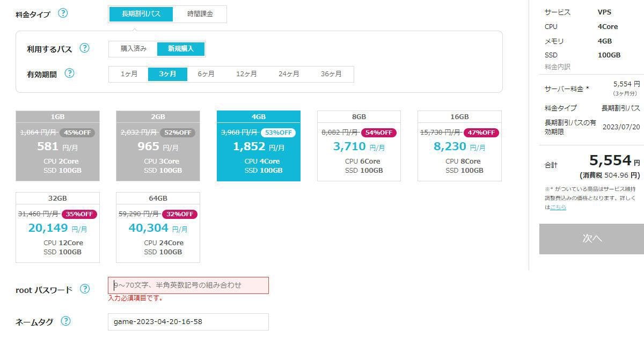The height and width of the screenshot is (338, 644).
Task: Open help icon next to root パスワード
Action: pyautogui.click(x=85, y=289)
